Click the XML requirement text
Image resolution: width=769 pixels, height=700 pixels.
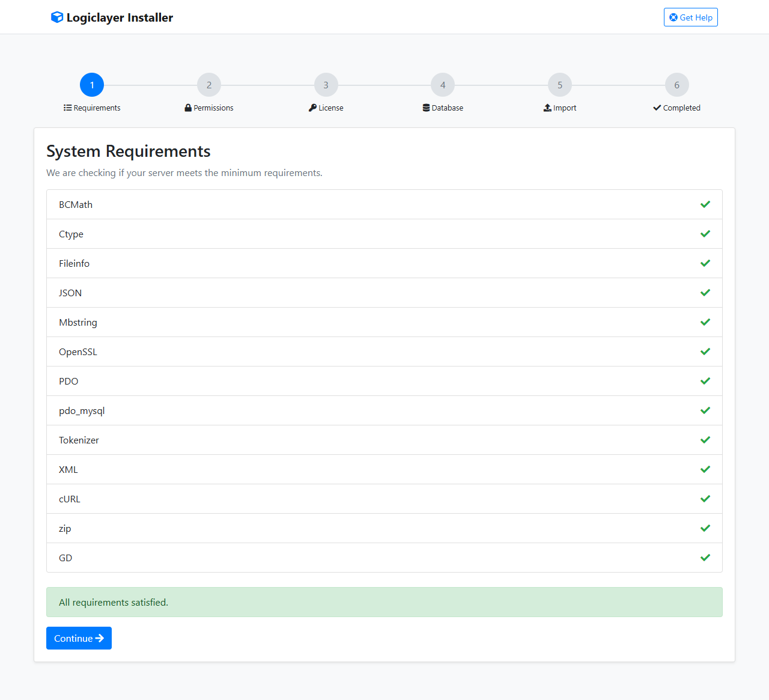click(x=68, y=469)
